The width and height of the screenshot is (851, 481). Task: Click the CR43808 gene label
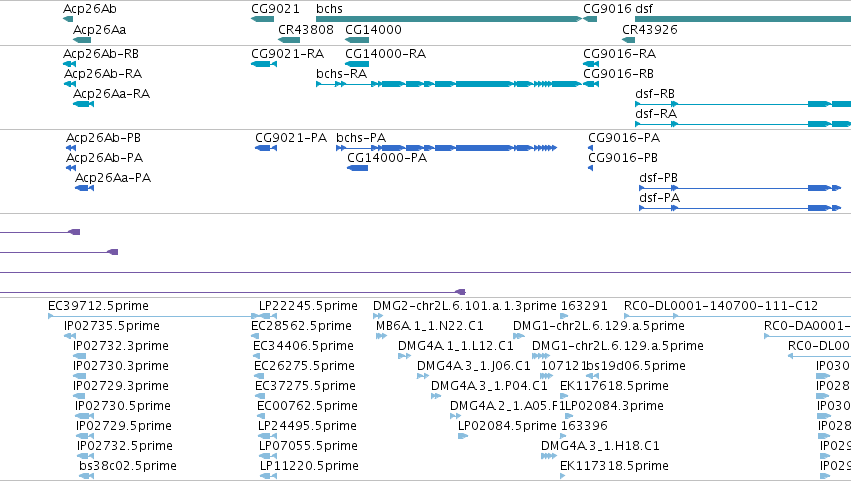[x=306, y=29]
